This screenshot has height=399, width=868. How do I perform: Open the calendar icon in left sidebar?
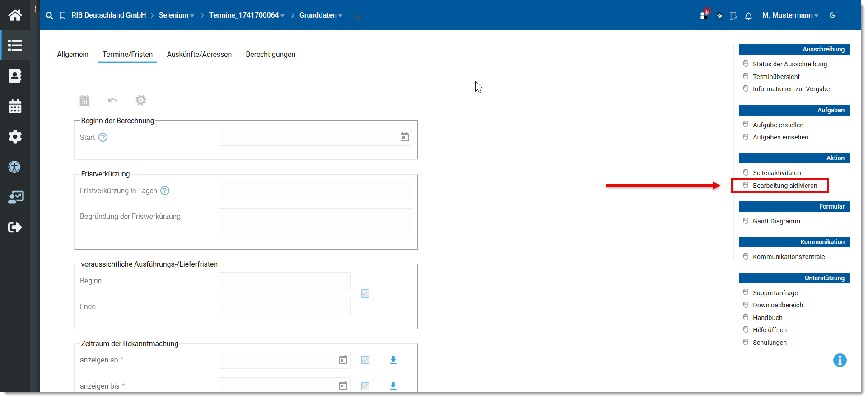tap(15, 107)
